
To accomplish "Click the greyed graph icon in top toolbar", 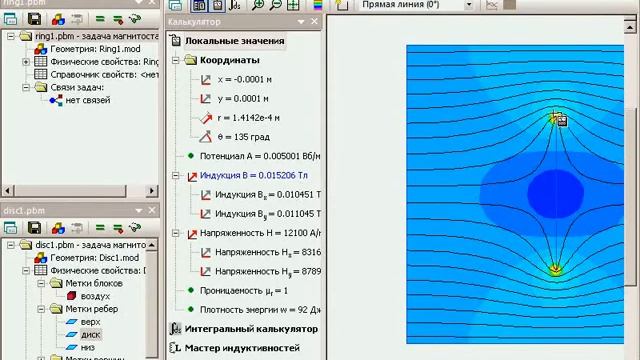I will [x=492, y=5].
